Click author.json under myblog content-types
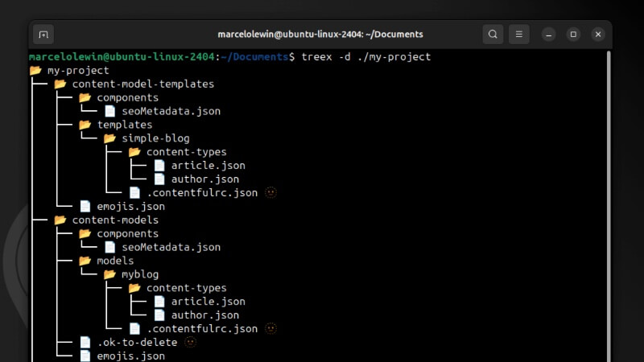The height and width of the screenshot is (362, 644). 204,315
